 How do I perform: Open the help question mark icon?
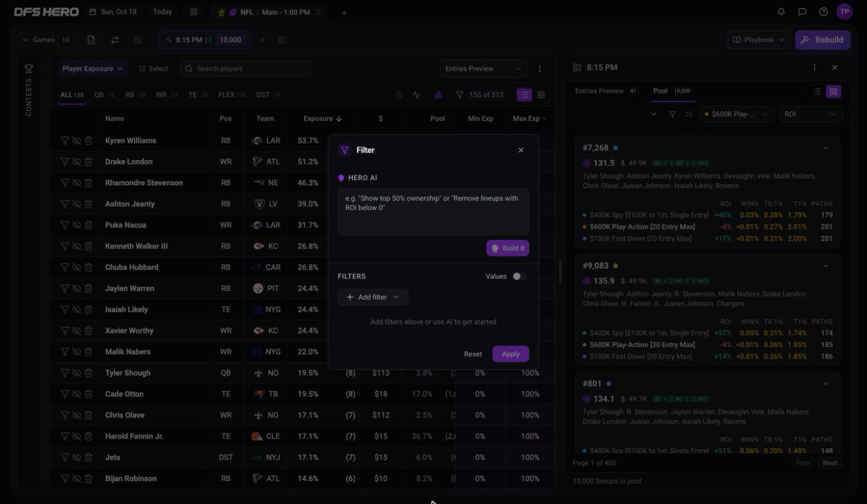pos(824,11)
